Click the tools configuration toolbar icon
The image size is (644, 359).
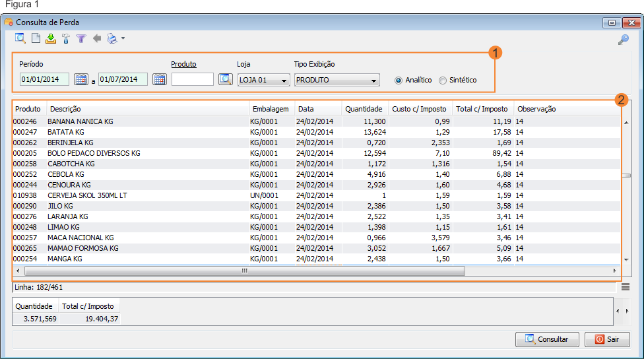point(66,39)
